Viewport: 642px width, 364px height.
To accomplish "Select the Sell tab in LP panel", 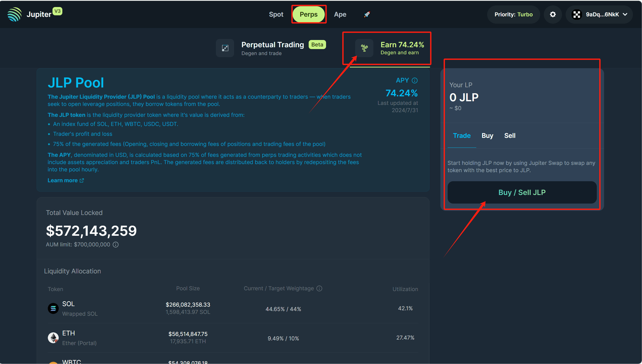I will pyautogui.click(x=509, y=136).
